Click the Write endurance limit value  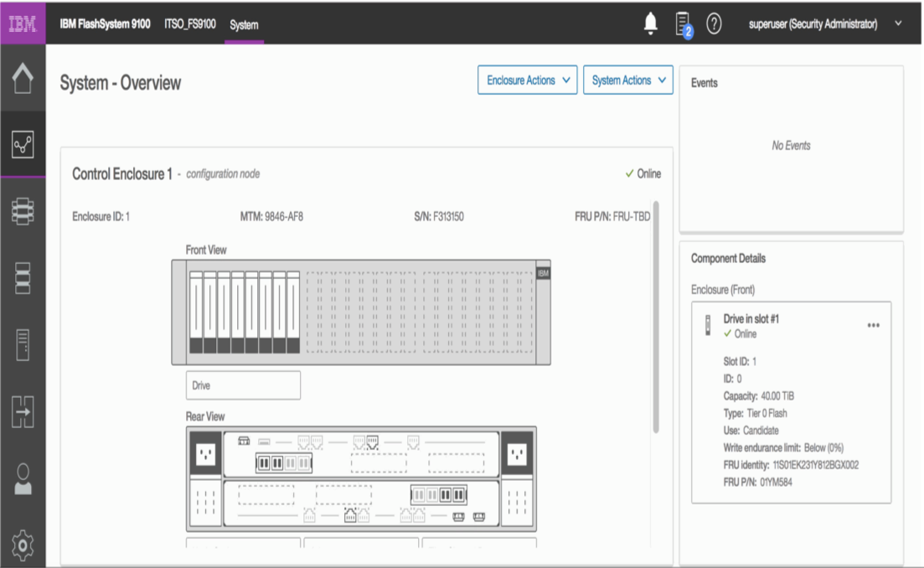click(x=823, y=448)
